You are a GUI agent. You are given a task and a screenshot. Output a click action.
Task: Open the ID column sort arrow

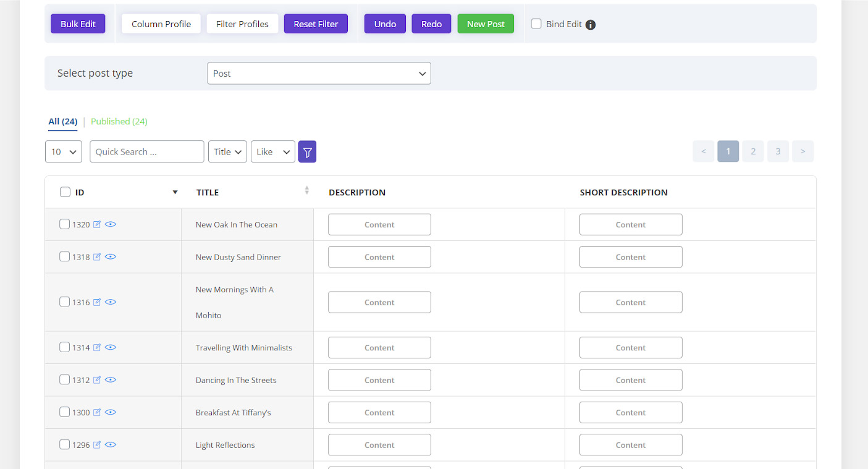click(x=175, y=192)
